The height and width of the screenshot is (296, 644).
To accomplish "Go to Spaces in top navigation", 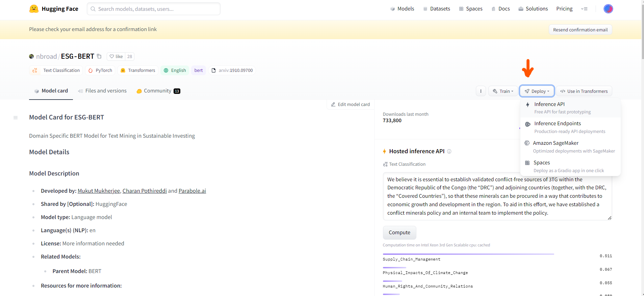I will 471,9.
